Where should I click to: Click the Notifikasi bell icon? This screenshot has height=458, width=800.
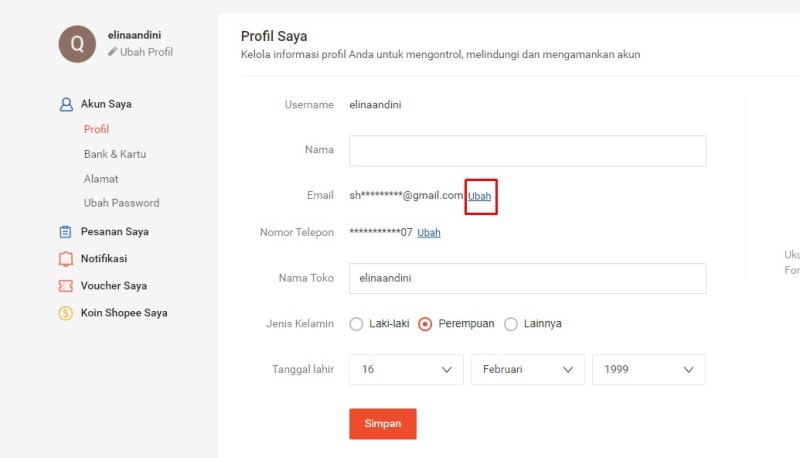tap(66, 259)
